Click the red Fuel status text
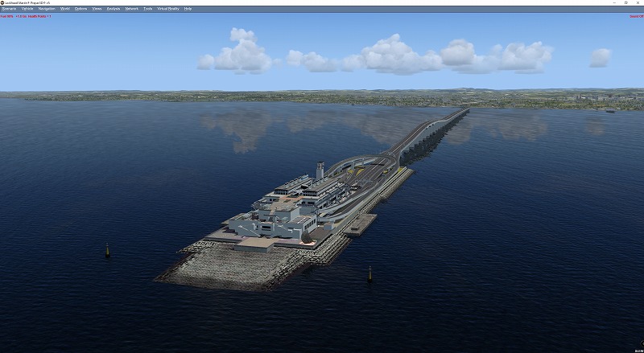This screenshot has width=644, height=353. pos(6,15)
